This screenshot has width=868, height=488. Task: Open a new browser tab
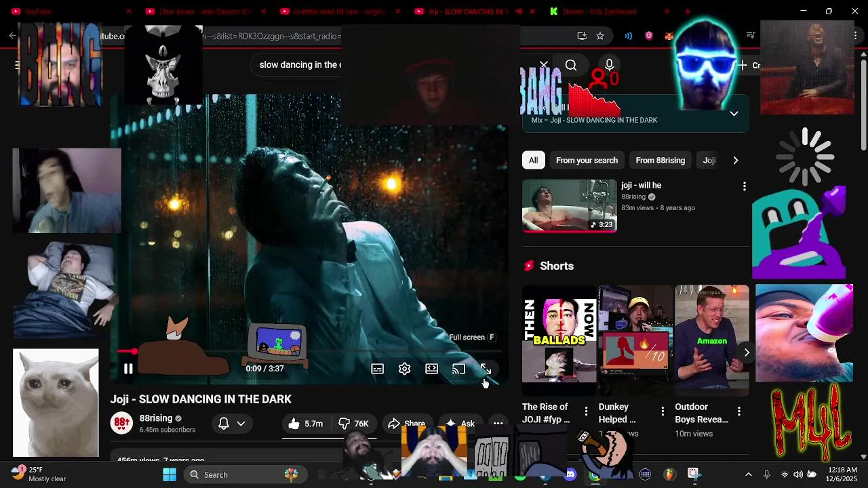(688, 12)
